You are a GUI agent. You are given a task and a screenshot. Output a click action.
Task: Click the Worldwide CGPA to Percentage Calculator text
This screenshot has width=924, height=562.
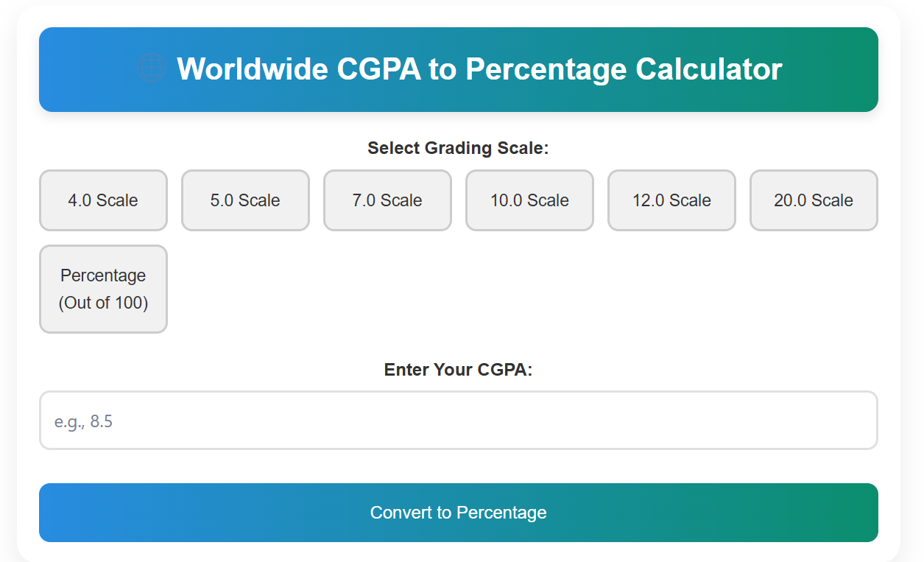click(x=479, y=69)
